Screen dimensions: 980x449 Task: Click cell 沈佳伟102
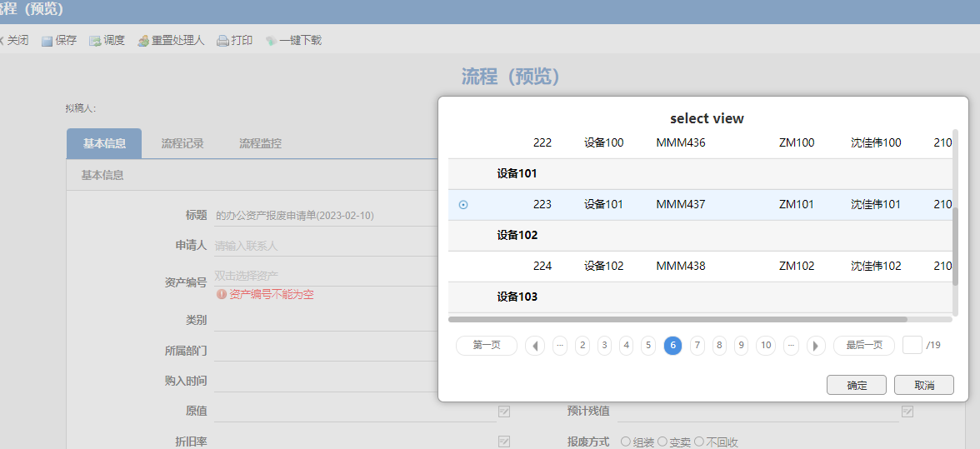point(876,266)
